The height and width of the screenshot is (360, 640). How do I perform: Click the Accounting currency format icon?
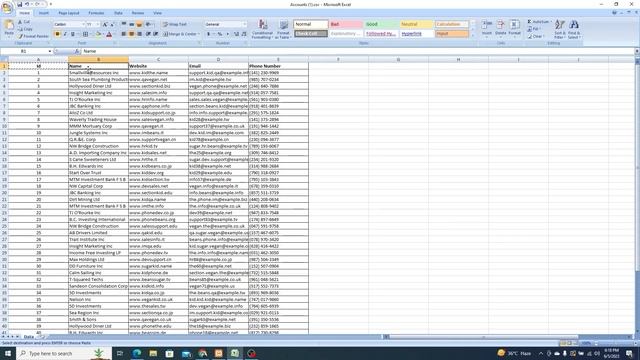(210, 34)
